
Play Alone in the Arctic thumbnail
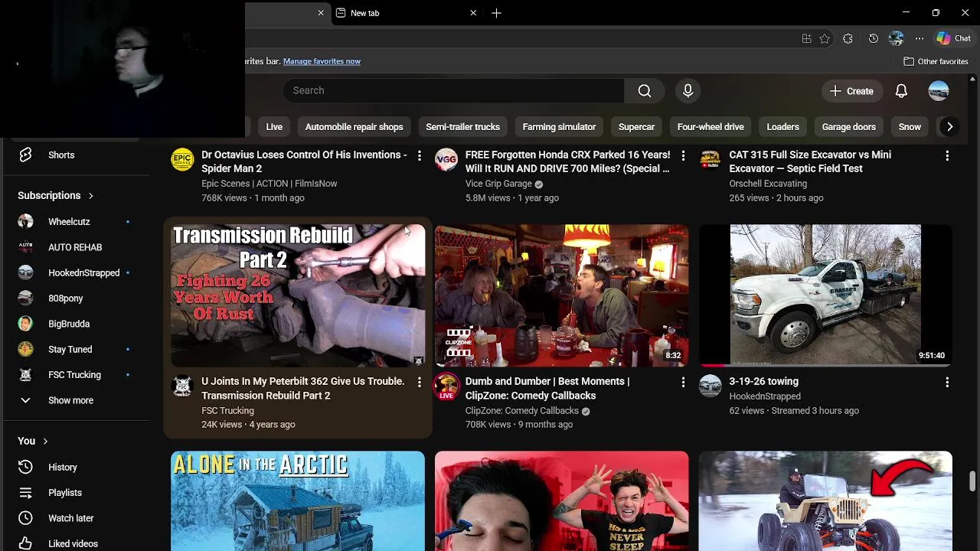298,501
